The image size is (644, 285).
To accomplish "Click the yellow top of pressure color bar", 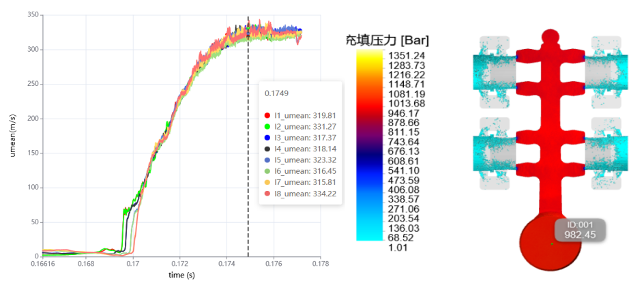I will point(369,55).
